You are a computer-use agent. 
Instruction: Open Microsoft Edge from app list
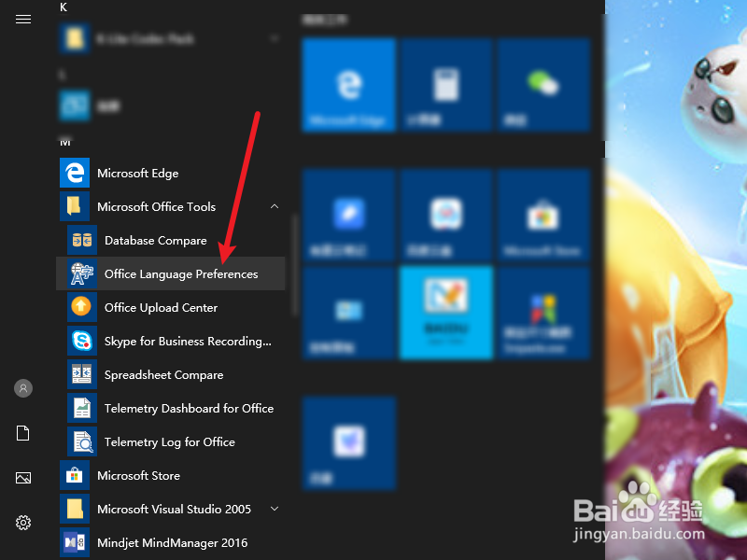171,173
